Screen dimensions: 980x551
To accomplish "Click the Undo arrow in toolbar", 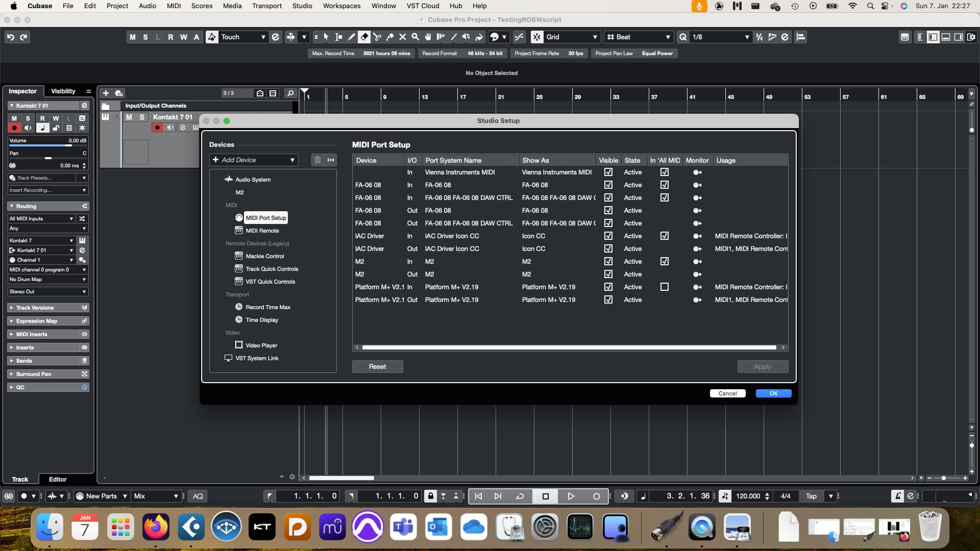I will tap(10, 37).
